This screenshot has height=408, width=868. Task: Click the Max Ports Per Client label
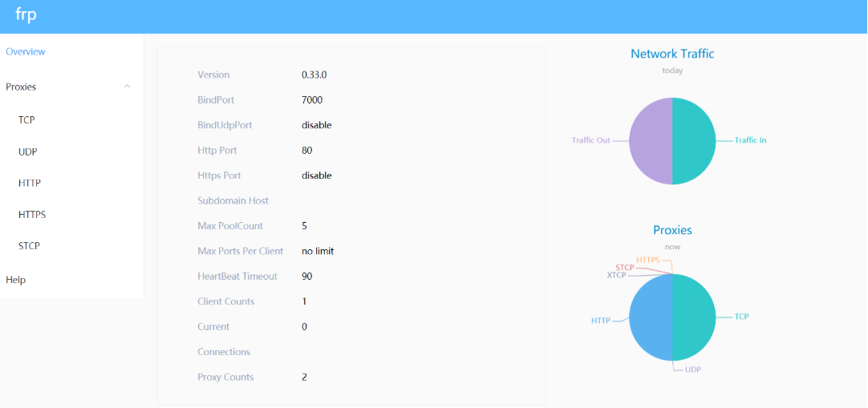[240, 251]
